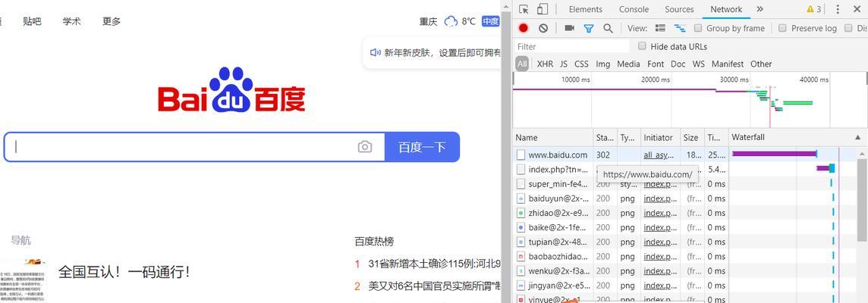Focus the network Filter text field
The height and width of the screenshot is (303, 868).
pos(572,46)
